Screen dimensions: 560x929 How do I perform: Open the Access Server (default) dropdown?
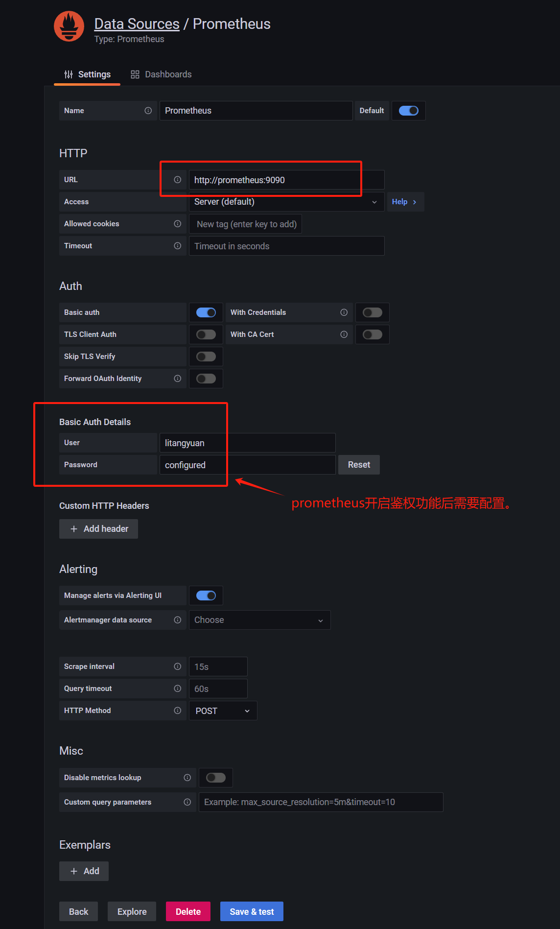coord(286,202)
